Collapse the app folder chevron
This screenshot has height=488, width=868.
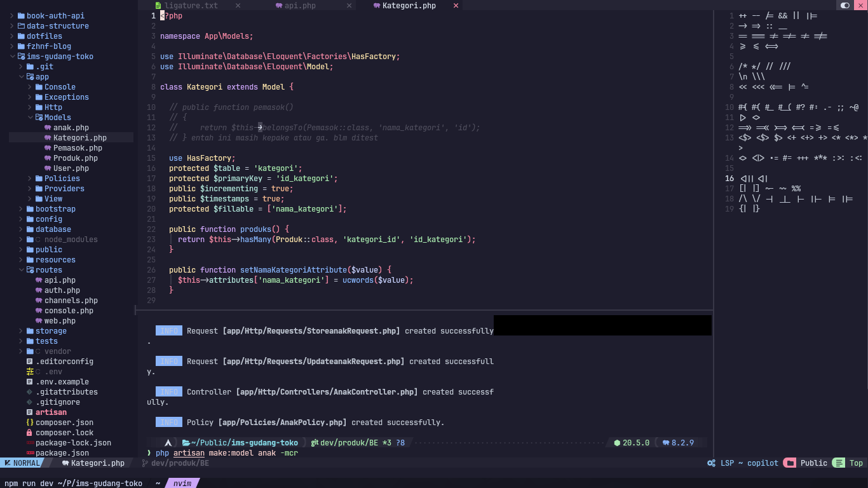[x=21, y=77]
